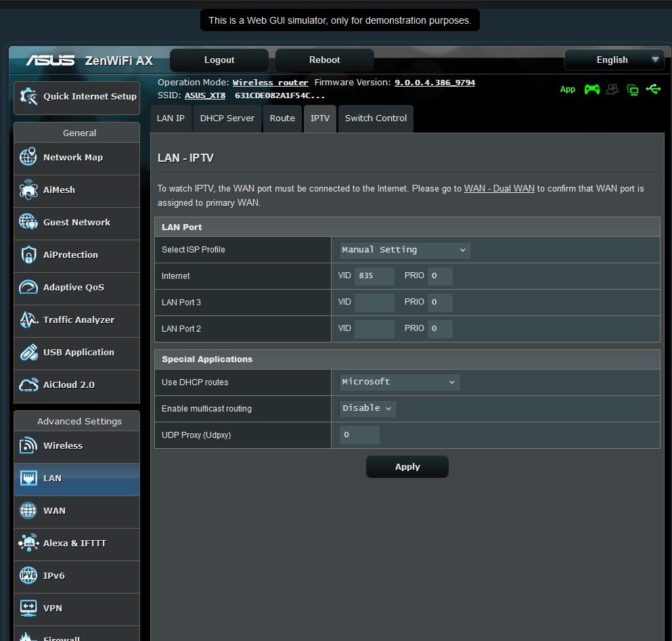
Task: Open Adaptive QoS menu item
Action: coord(76,288)
